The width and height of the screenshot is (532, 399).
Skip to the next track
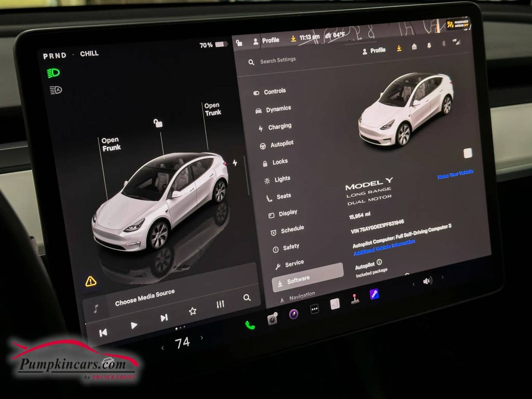point(164,318)
